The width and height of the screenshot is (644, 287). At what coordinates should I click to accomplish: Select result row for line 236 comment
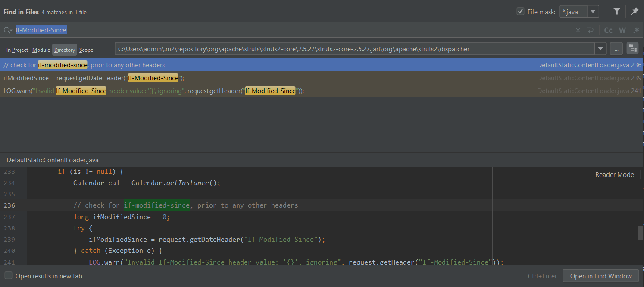point(322,65)
